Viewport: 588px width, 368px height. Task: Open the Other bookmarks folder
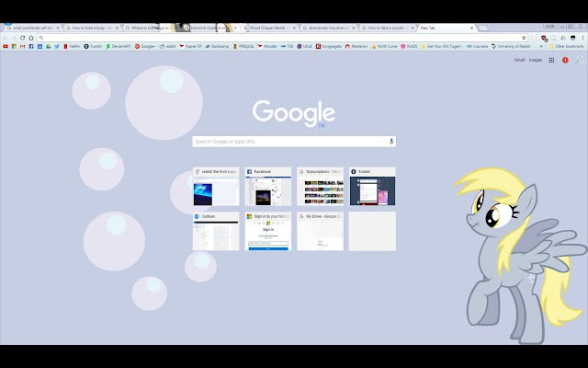pos(566,47)
